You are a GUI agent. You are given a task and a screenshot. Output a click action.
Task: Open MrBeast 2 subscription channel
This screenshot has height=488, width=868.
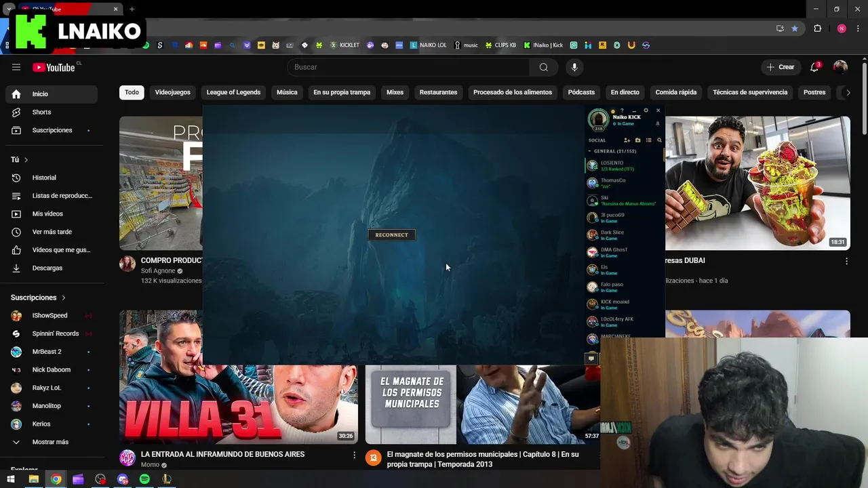(x=52, y=352)
